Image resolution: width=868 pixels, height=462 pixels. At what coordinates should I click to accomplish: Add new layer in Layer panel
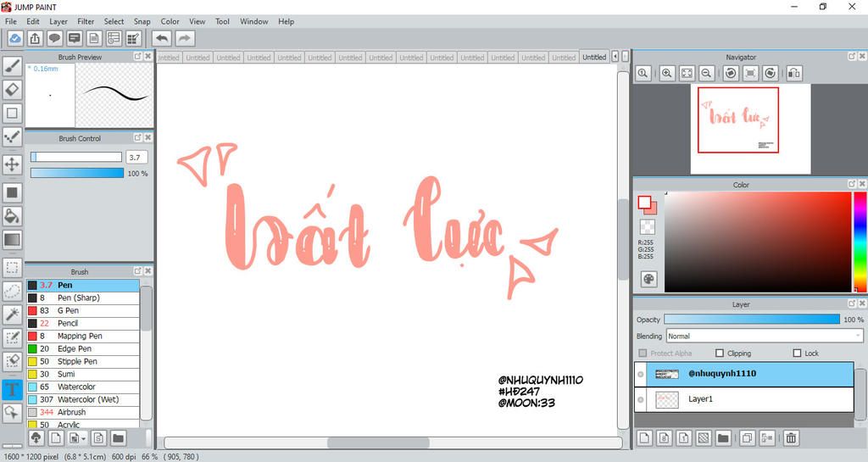point(644,438)
